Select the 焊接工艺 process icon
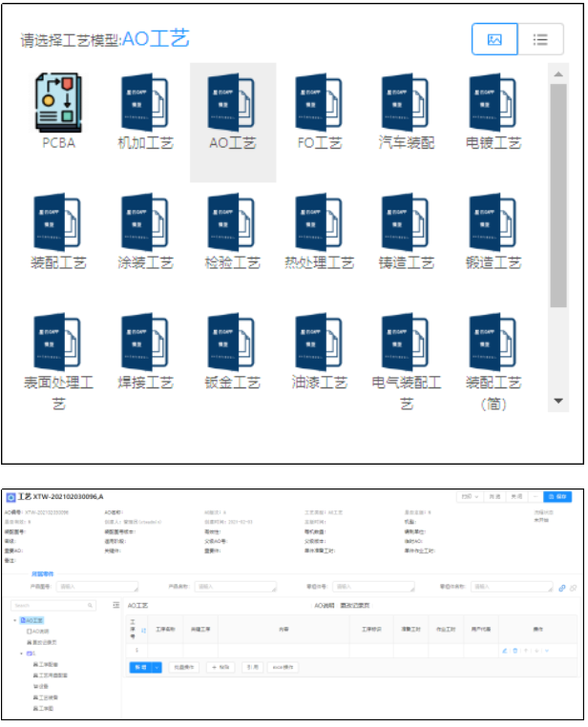Screen dimensions: 588x727 (145, 342)
